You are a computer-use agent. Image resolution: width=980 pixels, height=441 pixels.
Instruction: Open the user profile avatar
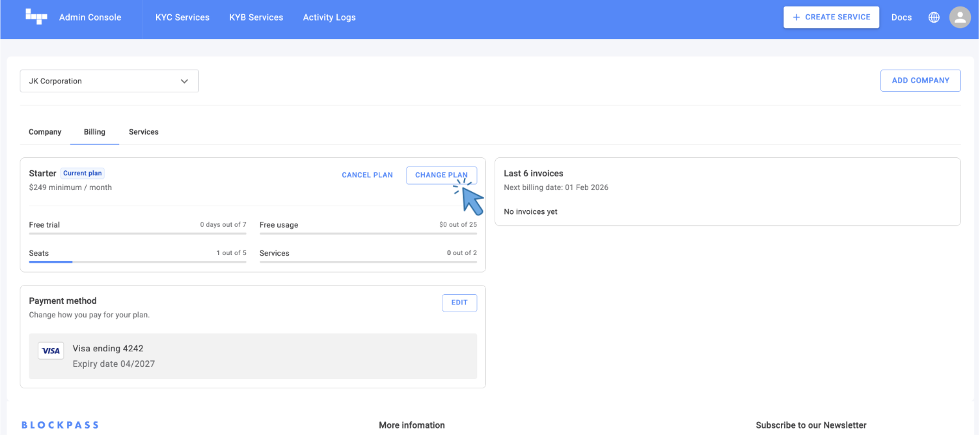[x=960, y=18]
